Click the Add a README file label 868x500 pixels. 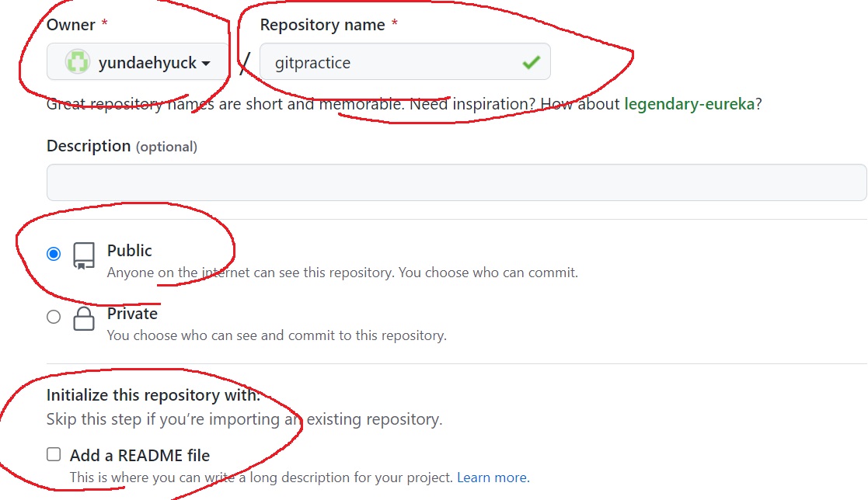click(x=140, y=455)
